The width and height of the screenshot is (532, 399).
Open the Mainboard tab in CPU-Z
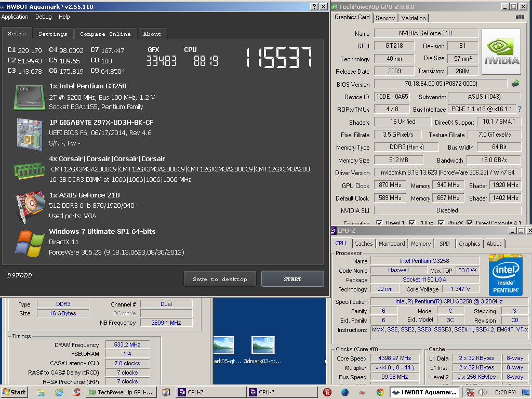coord(392,244)
